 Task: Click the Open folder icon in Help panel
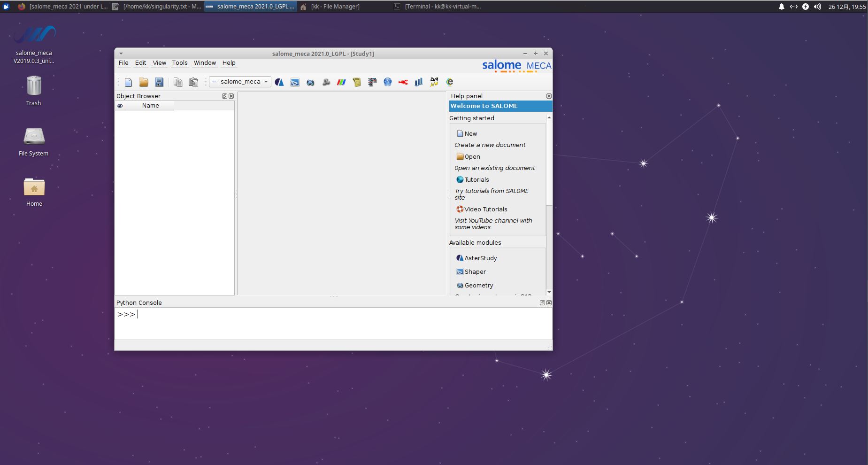(x=460, y=156)
